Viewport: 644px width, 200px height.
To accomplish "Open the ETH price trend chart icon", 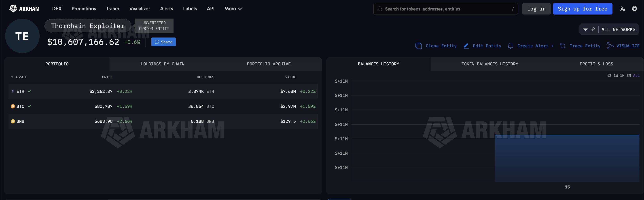I will point(30,91).
